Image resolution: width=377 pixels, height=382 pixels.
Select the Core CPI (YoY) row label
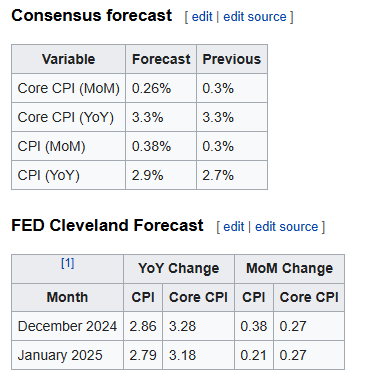point(68,117)
